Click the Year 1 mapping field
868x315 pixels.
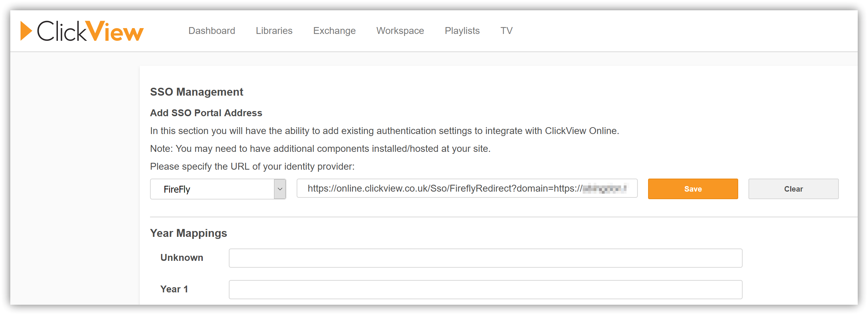point(485,290)
